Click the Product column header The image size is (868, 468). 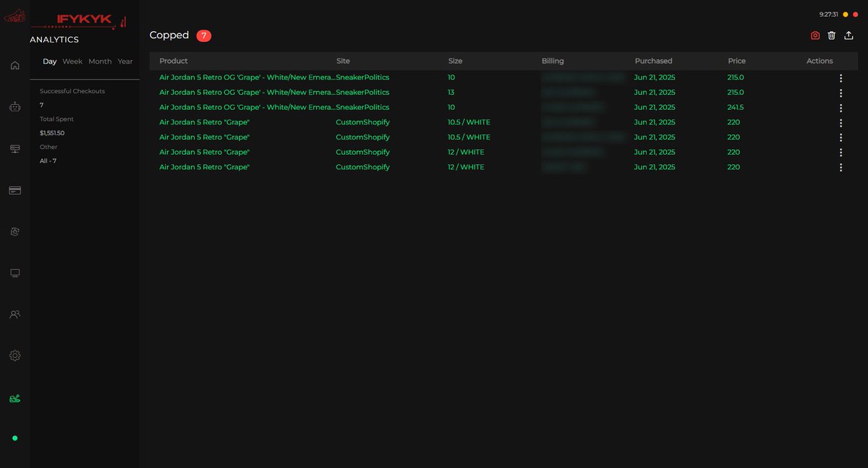(174, 61)
